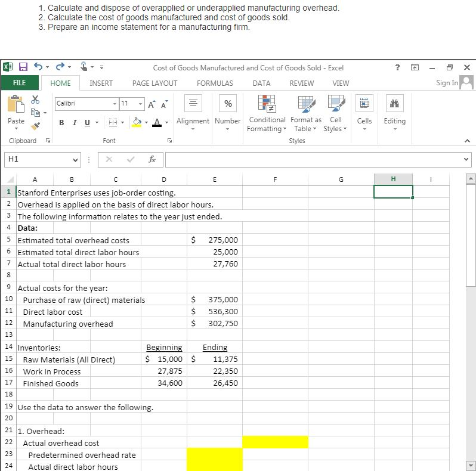The height and width of the screenshot is (471, 476).
Task: Select the row 22 header
Action: coord(9,442)
